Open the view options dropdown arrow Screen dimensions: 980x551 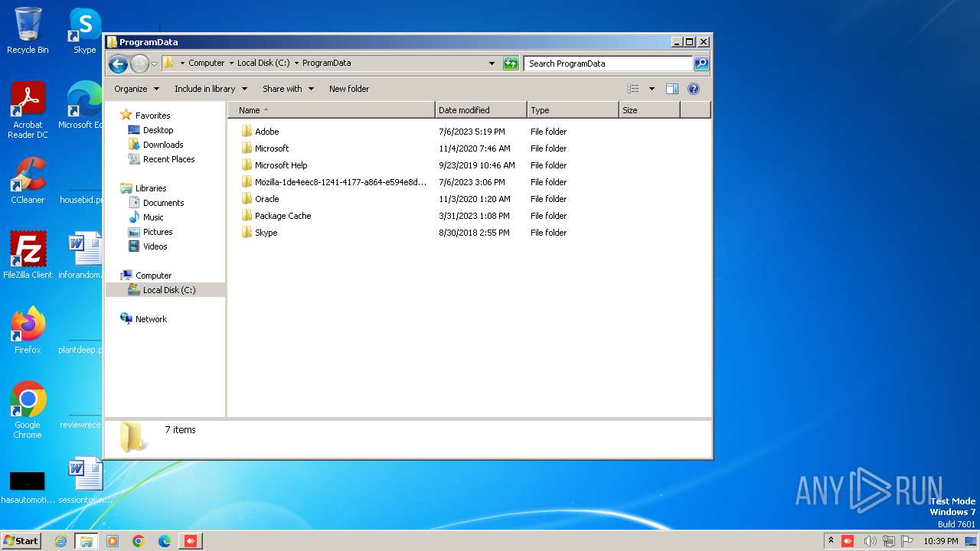pos(652,89)
